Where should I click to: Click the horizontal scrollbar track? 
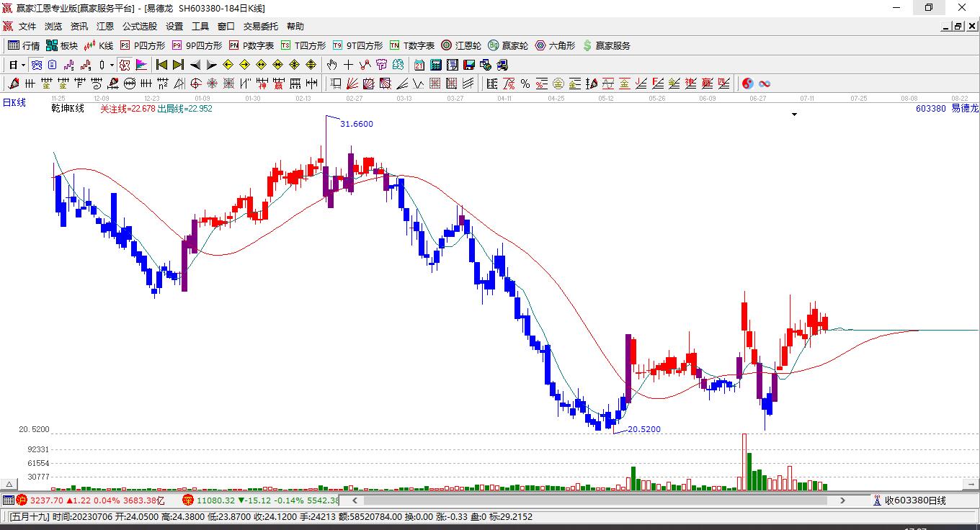600,500
